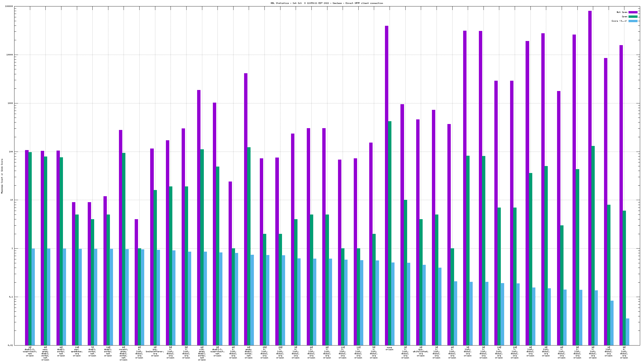Click the rightmost light-blue score bar
Viewport: 644px width, 362px height.
[627, 332]
